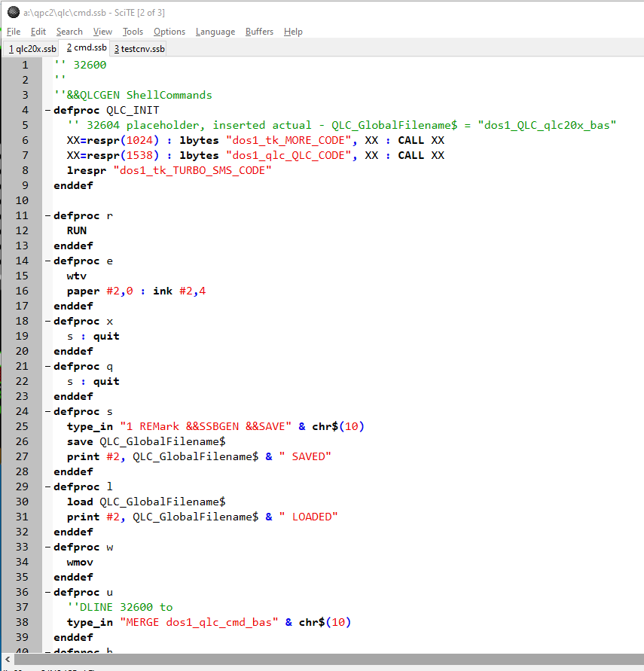Click the number 1024 in respr call
This screenshot has width=644, height=671.
coord(139,140)
